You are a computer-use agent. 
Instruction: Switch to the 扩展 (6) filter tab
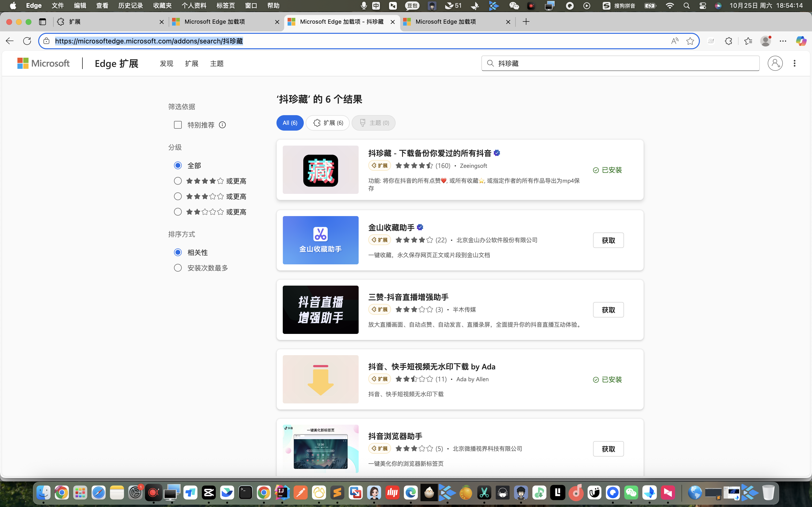tap(327, 123)
